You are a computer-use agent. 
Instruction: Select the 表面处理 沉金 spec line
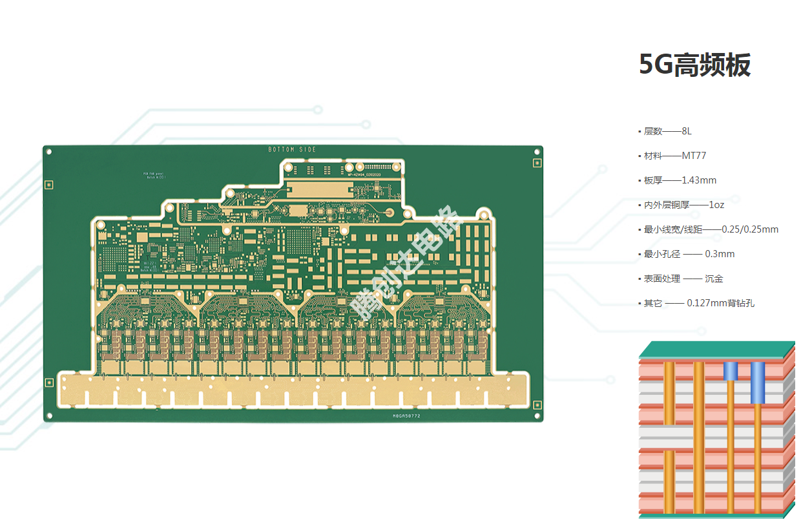683,279
